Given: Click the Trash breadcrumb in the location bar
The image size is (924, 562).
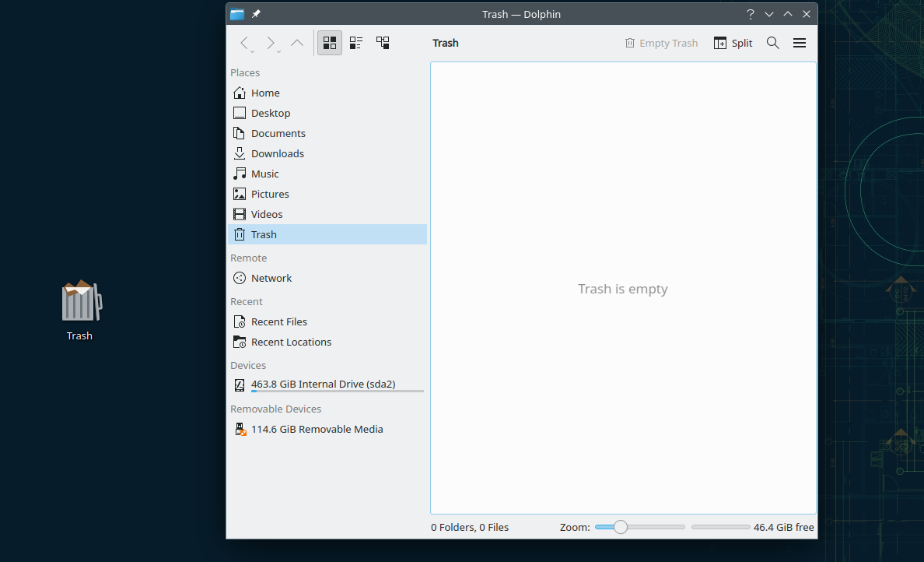Looking at the screenshot, I should (x=445, y=43).
